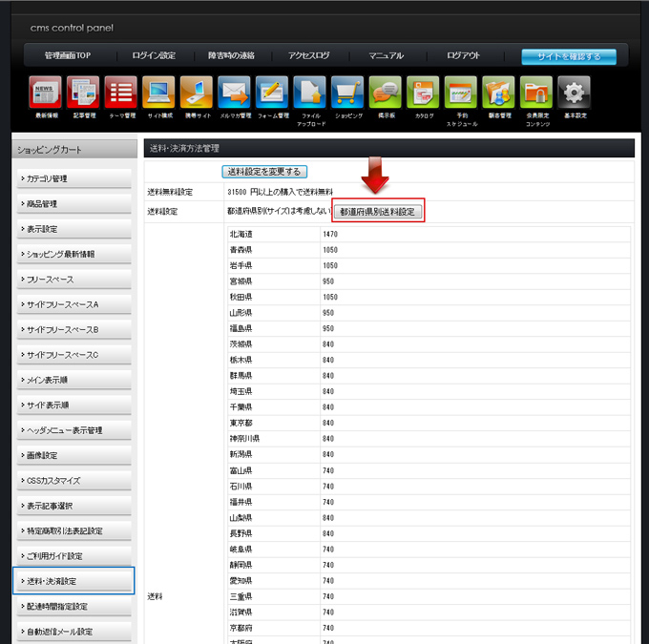
Task: Open CSSカスタマイズ in the sidebar
Action: coord(73,481)
